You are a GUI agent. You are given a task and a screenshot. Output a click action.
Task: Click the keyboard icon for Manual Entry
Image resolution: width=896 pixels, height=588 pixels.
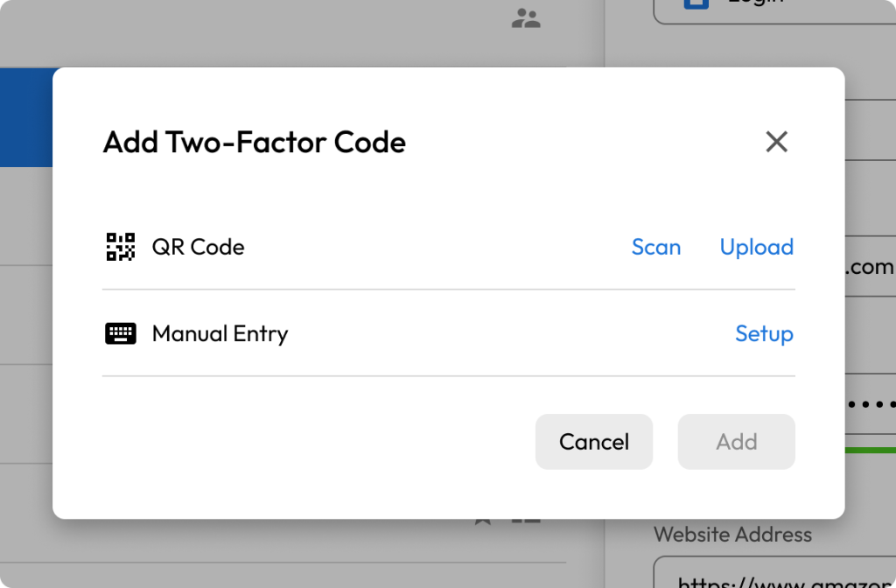[121, 333]
